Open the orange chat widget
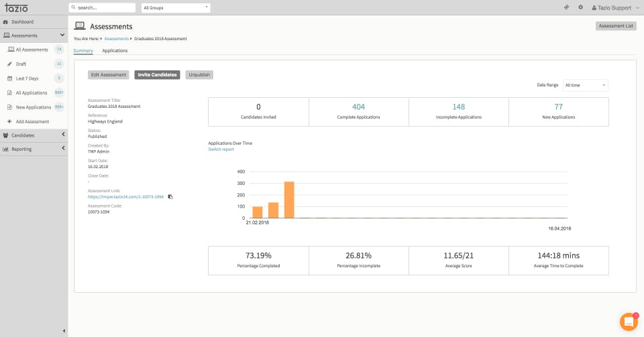This screenshot has width=644, height=337. click(629, 322)
